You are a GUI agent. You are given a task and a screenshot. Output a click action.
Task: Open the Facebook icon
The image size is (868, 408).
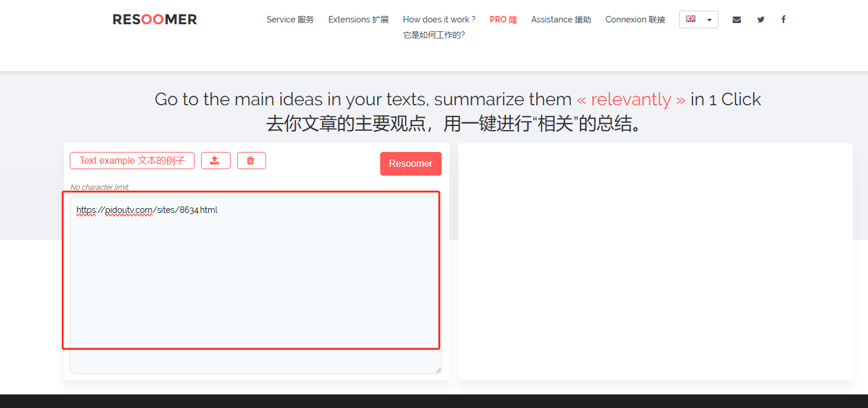pos(783,20)
